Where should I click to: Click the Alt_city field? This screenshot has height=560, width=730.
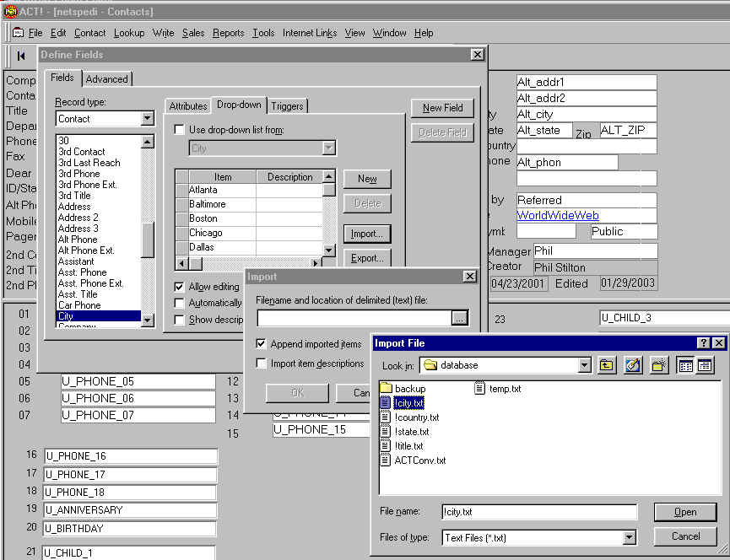[x=587, y=115]
